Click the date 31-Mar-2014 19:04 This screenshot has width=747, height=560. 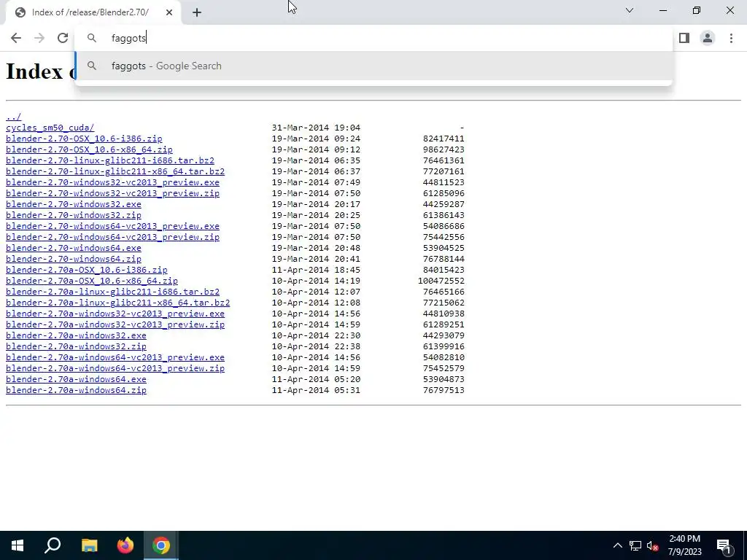316,128
